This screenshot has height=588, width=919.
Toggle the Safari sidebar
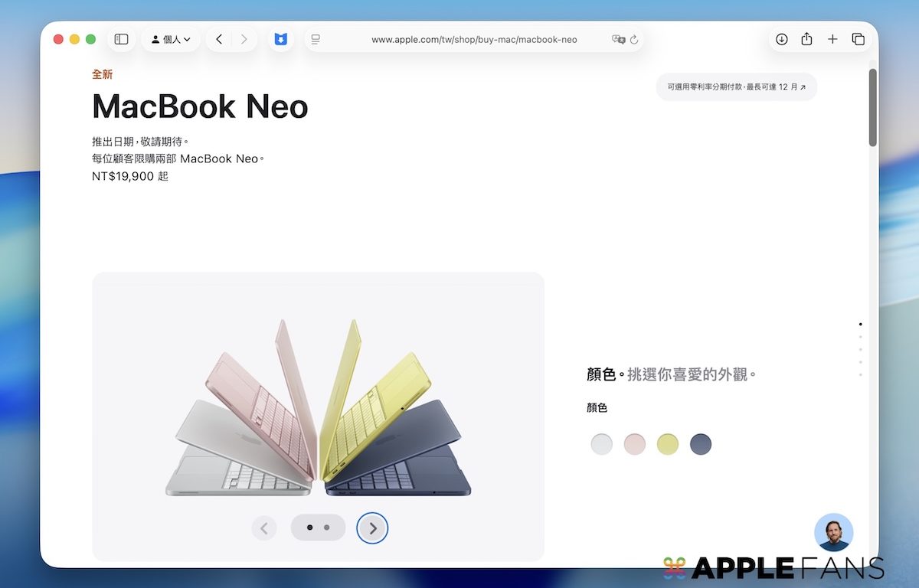121,39
